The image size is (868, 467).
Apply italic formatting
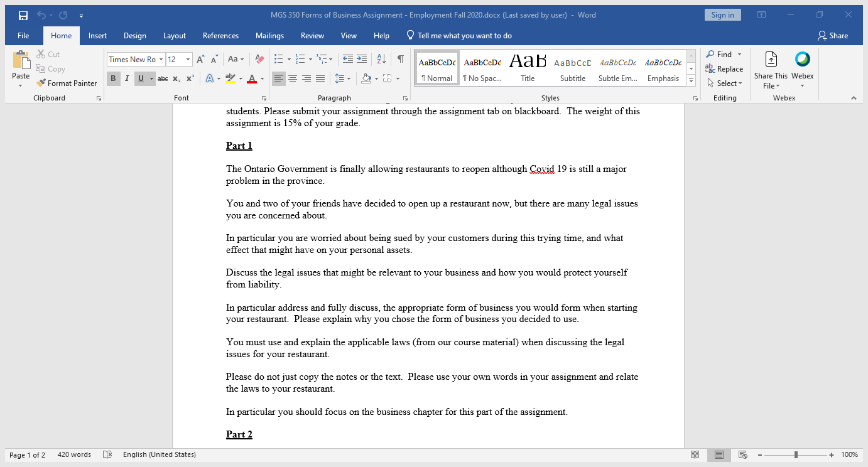[x=127, y=78]
